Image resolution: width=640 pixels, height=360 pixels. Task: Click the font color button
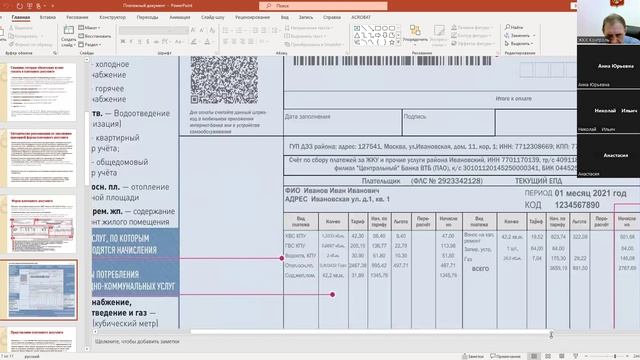click(208, 42)
